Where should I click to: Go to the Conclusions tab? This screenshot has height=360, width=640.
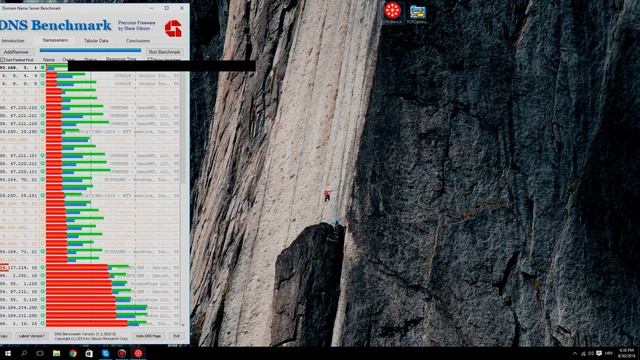[x=138, y=41]
